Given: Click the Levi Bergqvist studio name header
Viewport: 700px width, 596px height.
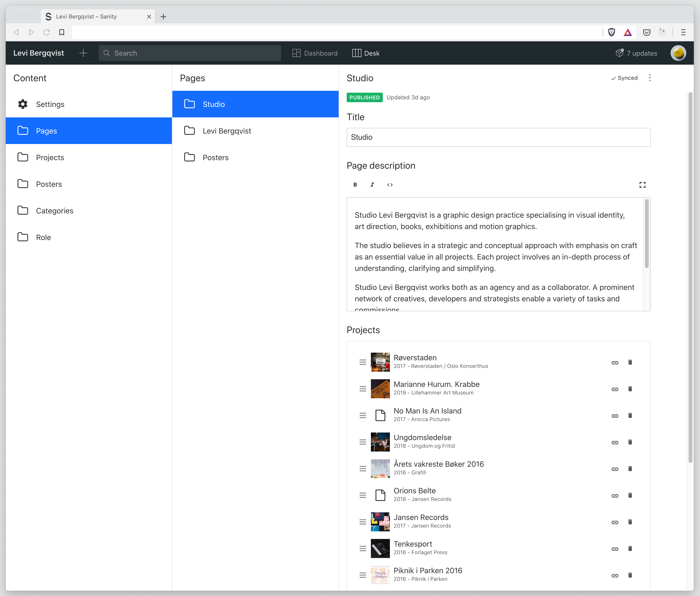Looking at the screenshot, I should pyautogui.click(x=38, y=53).
